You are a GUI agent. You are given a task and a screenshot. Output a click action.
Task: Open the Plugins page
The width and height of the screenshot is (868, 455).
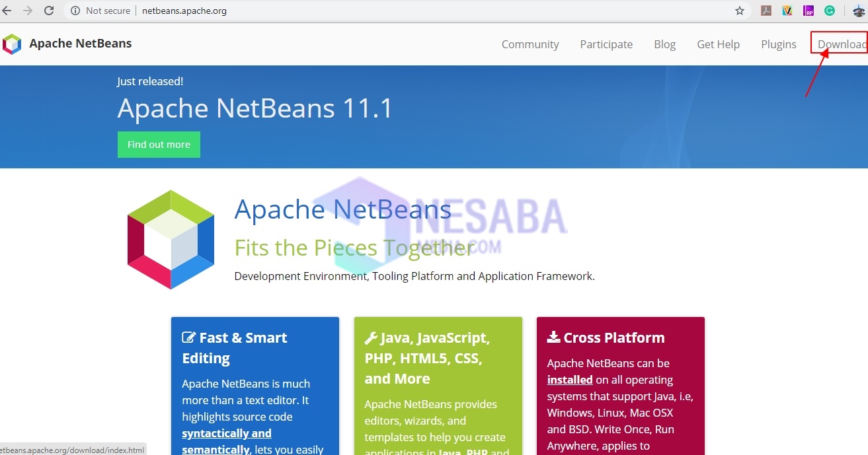tap(778, 44)
